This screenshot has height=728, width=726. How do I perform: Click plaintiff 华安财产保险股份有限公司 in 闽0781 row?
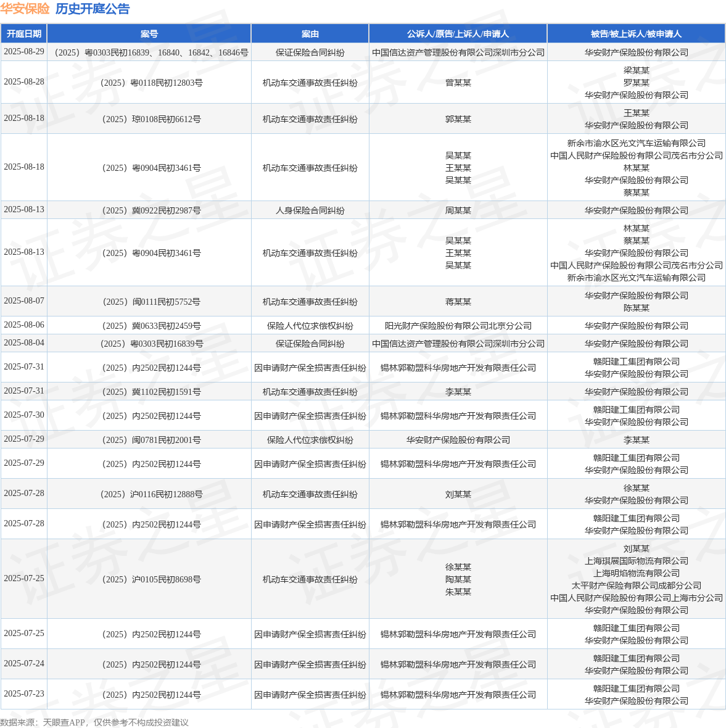click(x=458, y=440)
